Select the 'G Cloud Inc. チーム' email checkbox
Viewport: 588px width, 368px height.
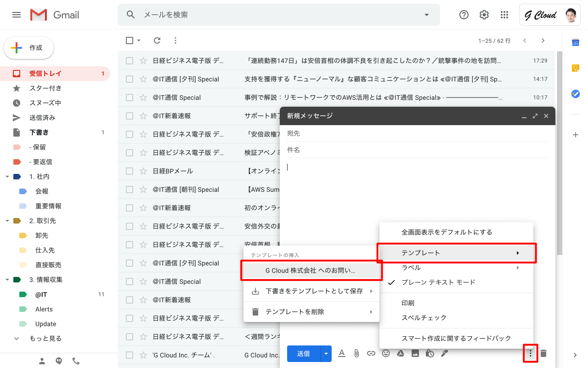click(x=130, y=355)
